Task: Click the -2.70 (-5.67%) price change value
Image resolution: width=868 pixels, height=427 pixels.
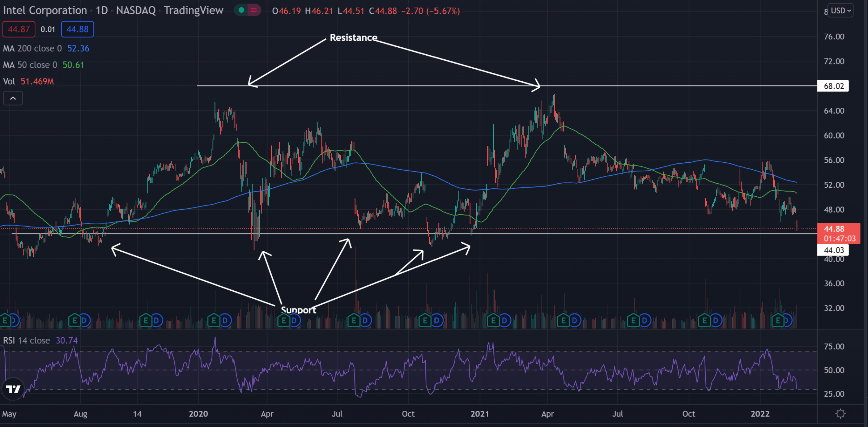Action: 430,11
